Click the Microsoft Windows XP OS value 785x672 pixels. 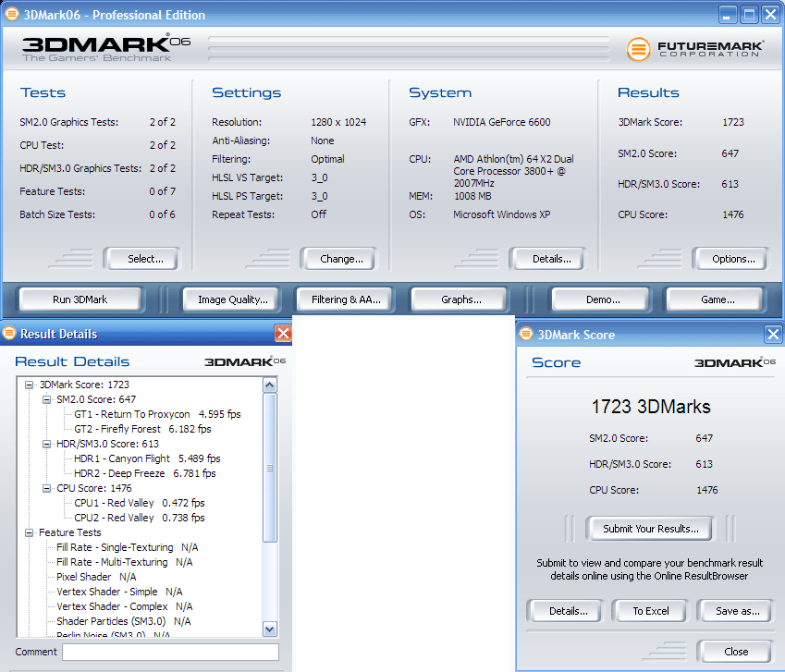pos(502,214)
